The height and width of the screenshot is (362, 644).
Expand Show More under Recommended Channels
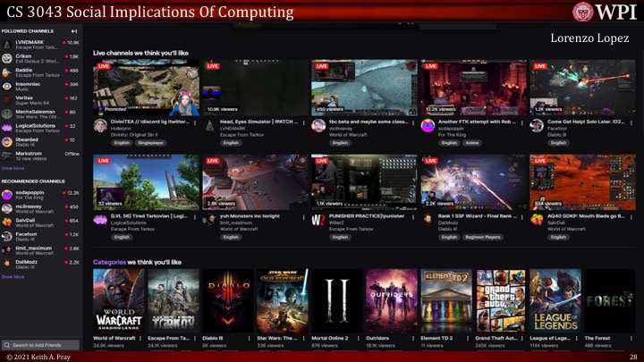[13, 277]
